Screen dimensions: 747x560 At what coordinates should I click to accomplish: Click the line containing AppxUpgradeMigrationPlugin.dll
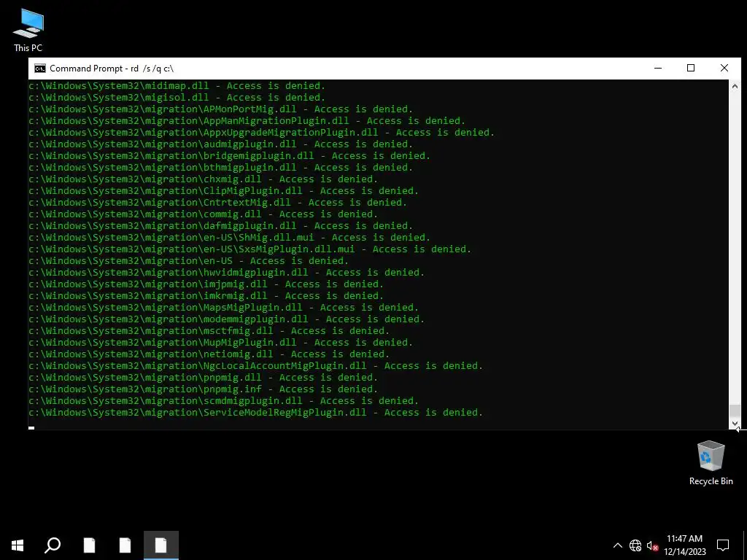[262, 133]
